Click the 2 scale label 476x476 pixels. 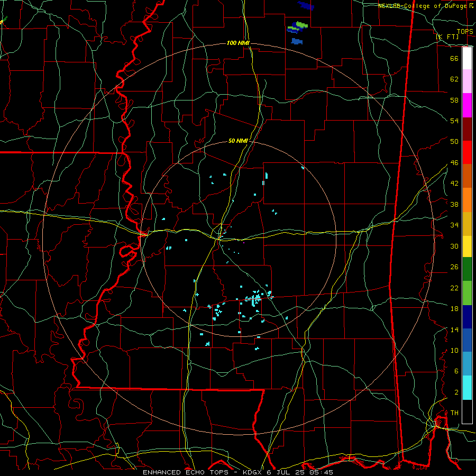(x=456, y=392)
